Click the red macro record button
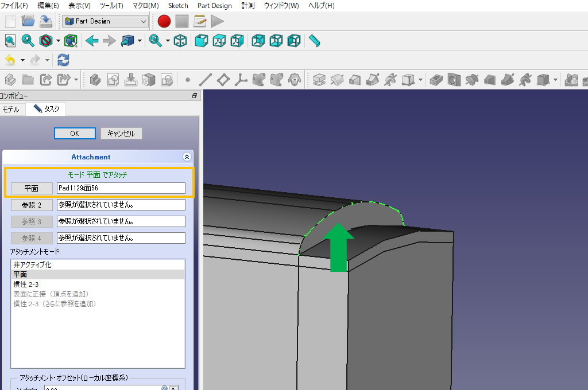 164,21
